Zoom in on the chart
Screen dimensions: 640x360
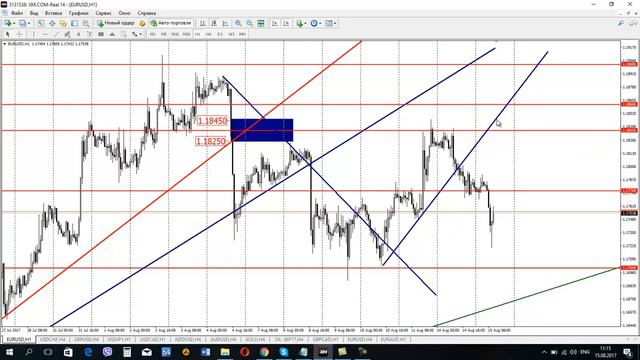click(238, 23)
